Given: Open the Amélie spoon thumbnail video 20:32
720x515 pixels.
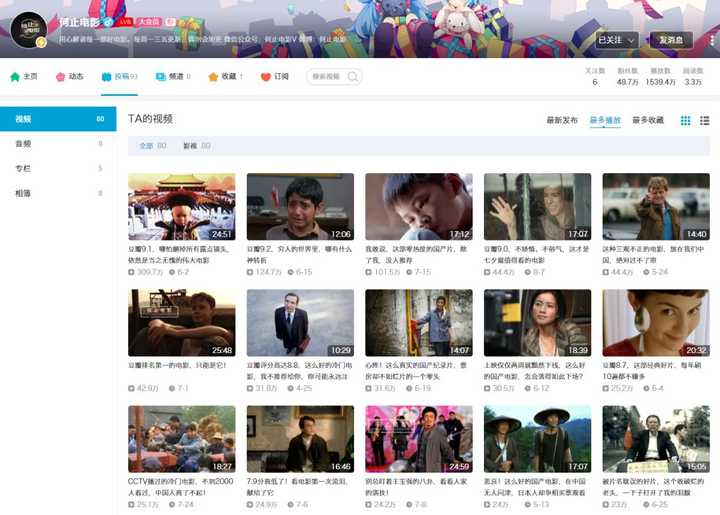Looking at the screenshot, I should (x=656, y=323).
